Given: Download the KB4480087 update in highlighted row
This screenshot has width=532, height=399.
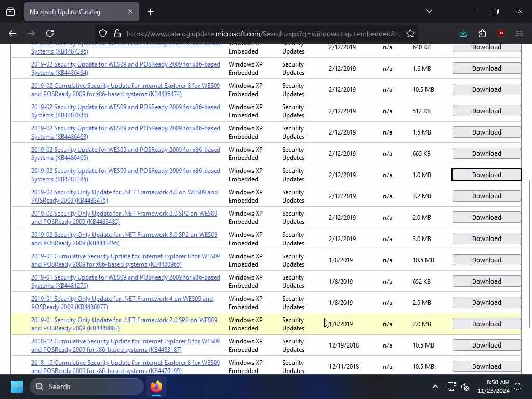Looking at the screenshot, I should point(486,324).
